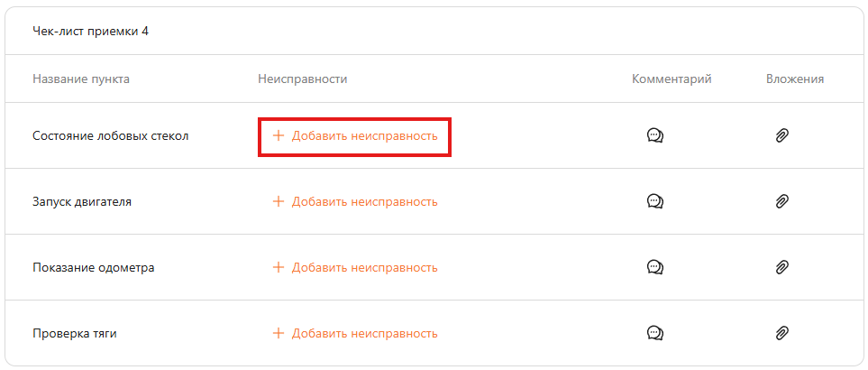Attach file to Показание одометра
The height and width of the screenshot is (370, 868).
point(782,267)
